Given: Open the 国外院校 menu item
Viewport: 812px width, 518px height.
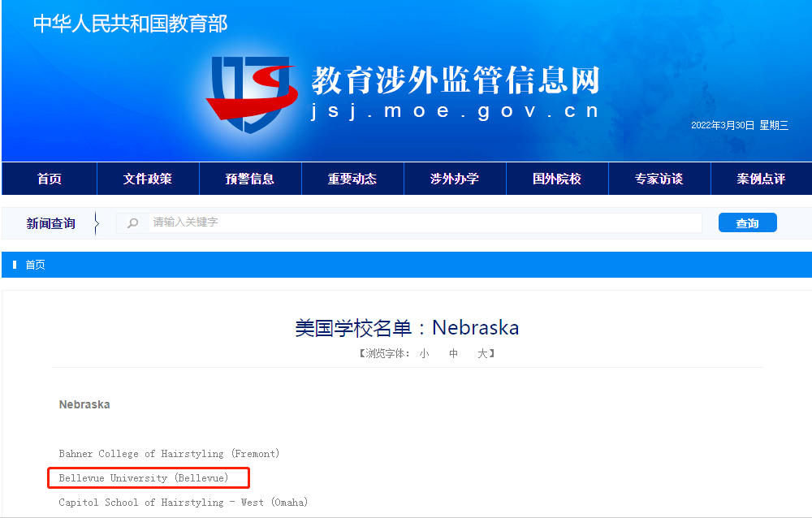Looking at the screenshot, I should coord(557,179).
